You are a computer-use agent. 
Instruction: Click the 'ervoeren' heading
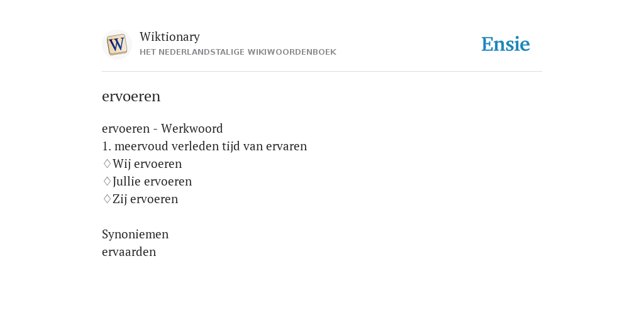tap(131, 96)
